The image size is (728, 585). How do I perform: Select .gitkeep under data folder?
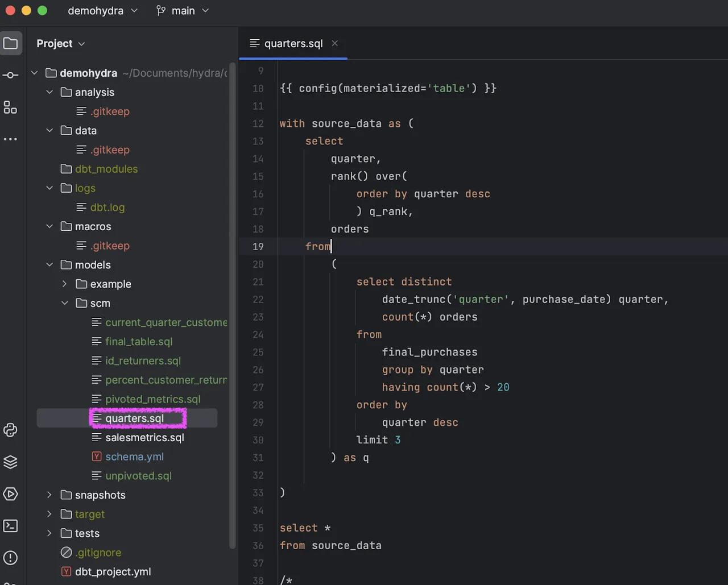[x=110, y=150]
